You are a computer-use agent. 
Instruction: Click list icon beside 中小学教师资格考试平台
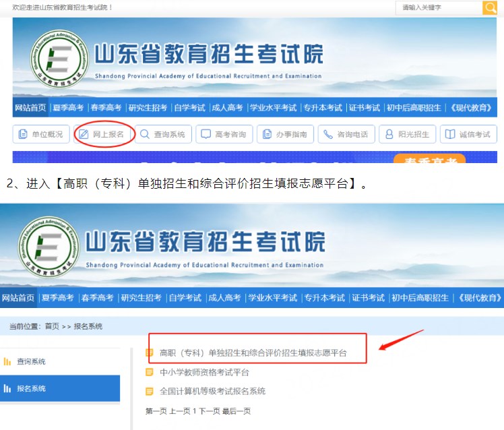(x=150, y=372)
